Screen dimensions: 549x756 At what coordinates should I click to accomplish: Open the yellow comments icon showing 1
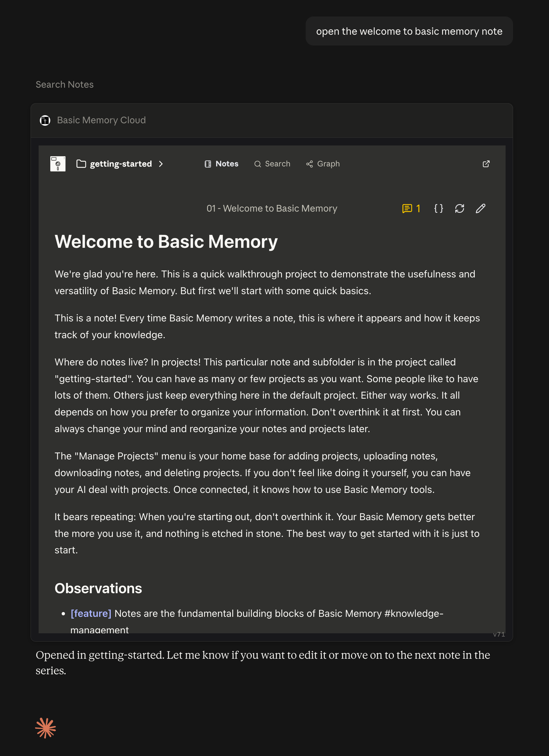click(411, 208)
